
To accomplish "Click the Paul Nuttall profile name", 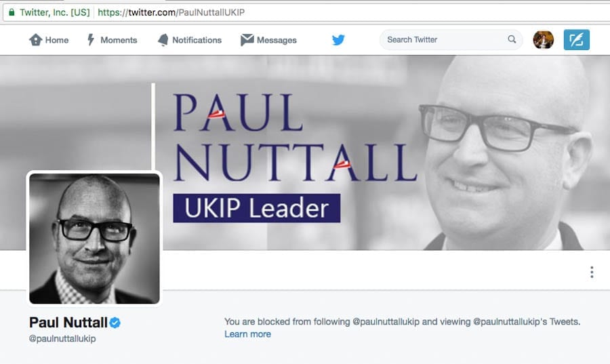I will coord(68,323).
